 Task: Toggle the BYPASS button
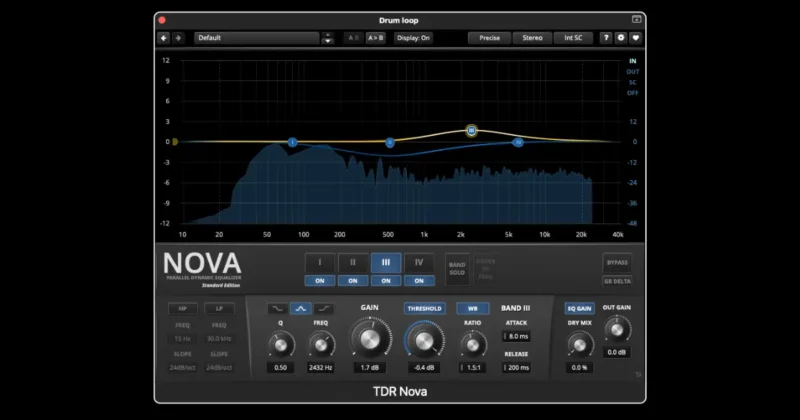[x=617, y=263]
